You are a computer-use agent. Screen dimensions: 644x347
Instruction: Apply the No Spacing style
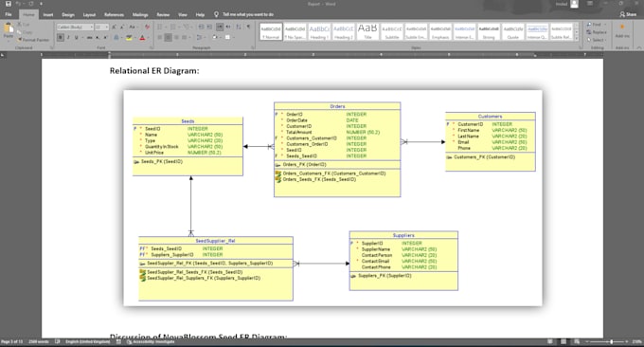(x=295, y=31)
